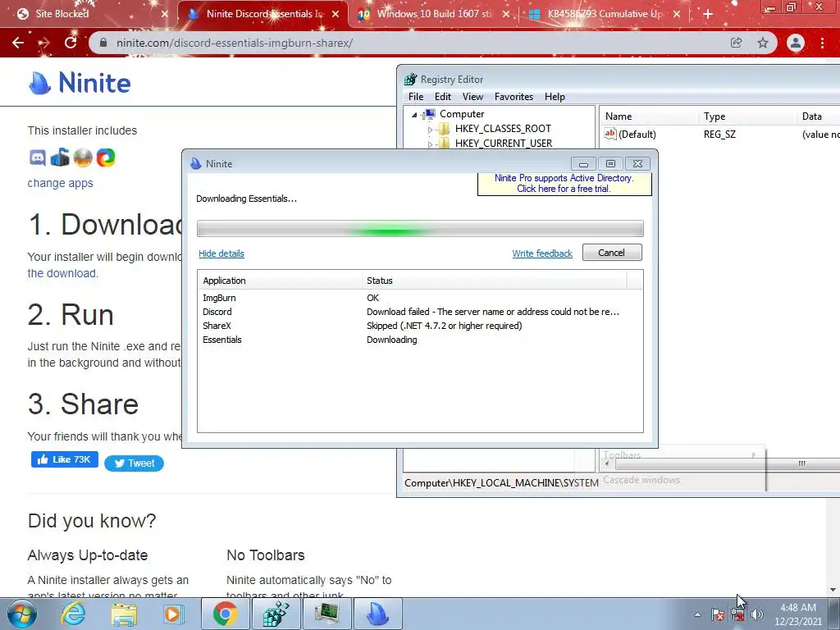Open the Windows Start orb

pyautogui.click(x=22, y=614)
